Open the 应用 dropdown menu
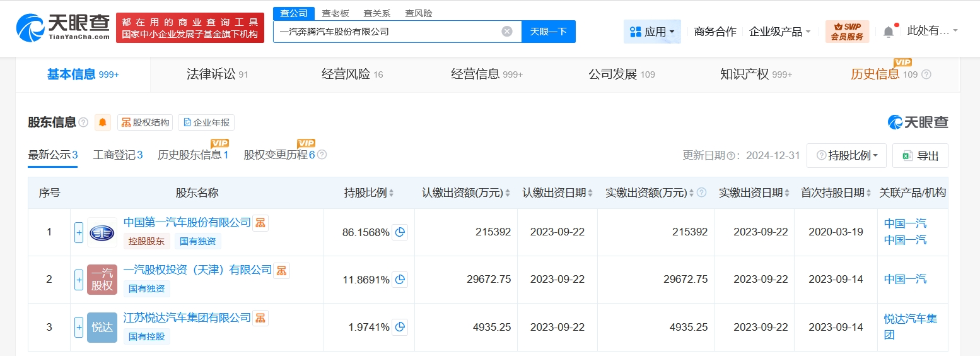Screen dimensions: 980x356 click(652, 32)
